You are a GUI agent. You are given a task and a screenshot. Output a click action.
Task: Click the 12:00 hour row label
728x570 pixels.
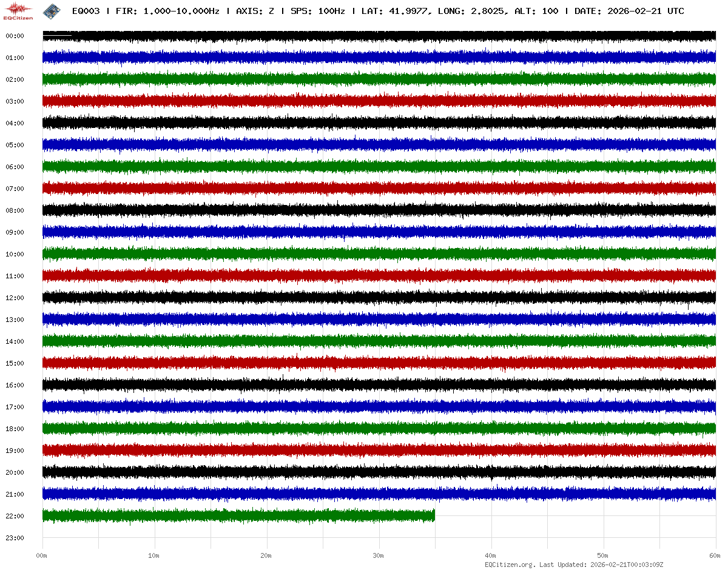(x=15, y=298)
